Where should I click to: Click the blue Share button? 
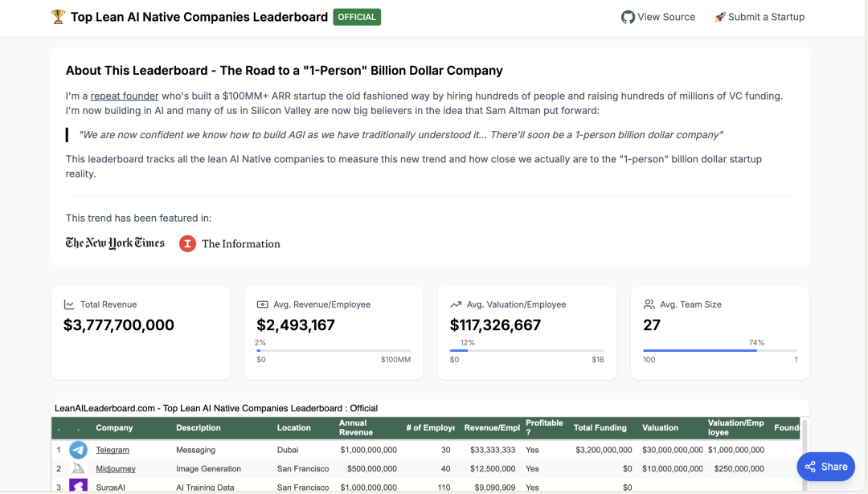tap(826, 467)
